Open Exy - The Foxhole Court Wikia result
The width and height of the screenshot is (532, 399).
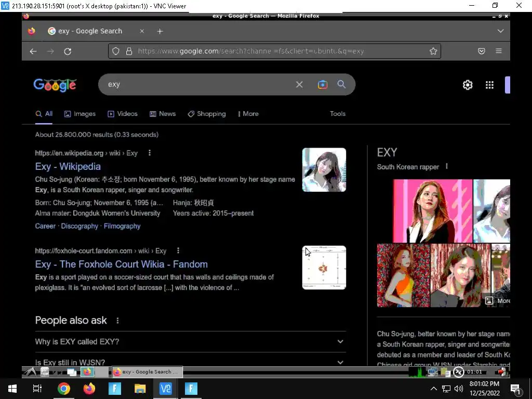pyautogui.click(x=122, y=264)
